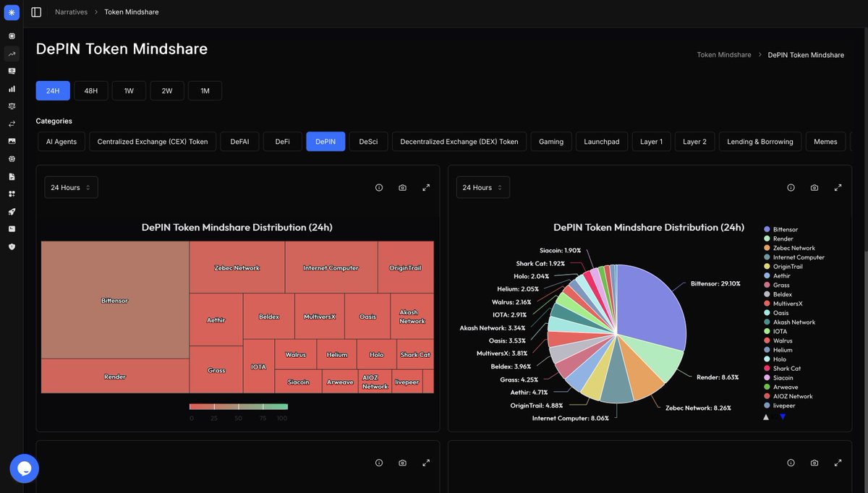Click the sidebar panel toggle icon
This screenshot has height=493, width=868.
click(36, 12)
